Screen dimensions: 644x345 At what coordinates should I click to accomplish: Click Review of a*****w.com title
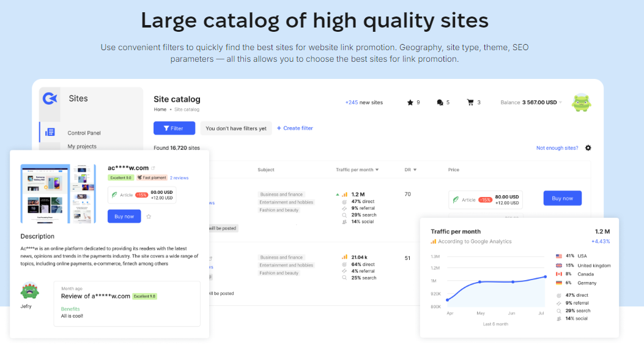tap(95, 296)
